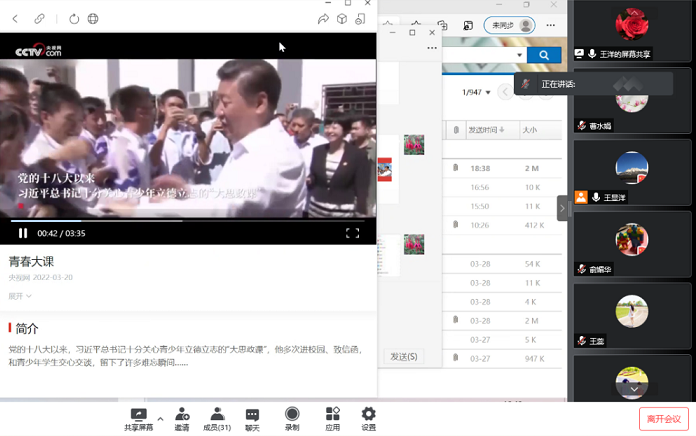Go back in the video viewer window
This screenshot has width=696, height=436.
[15, 19]
